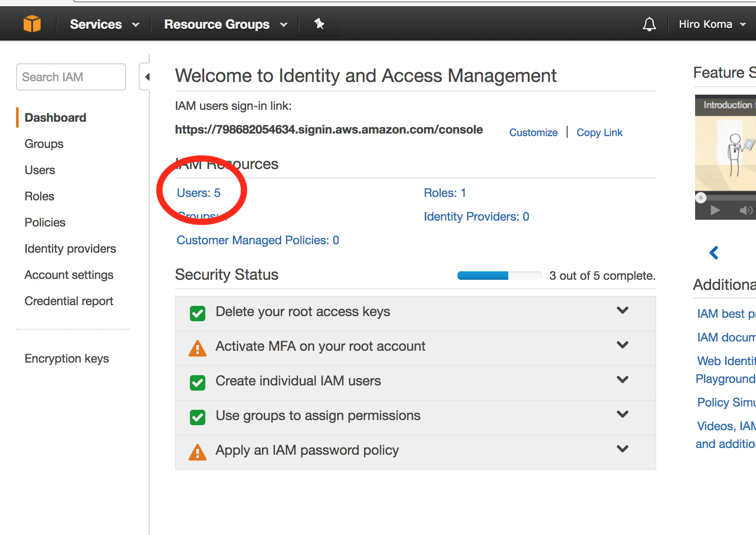Open Roles in the sidebar
Image resolution: width=756 pixels, height=535 pixels.
[39, 196]
